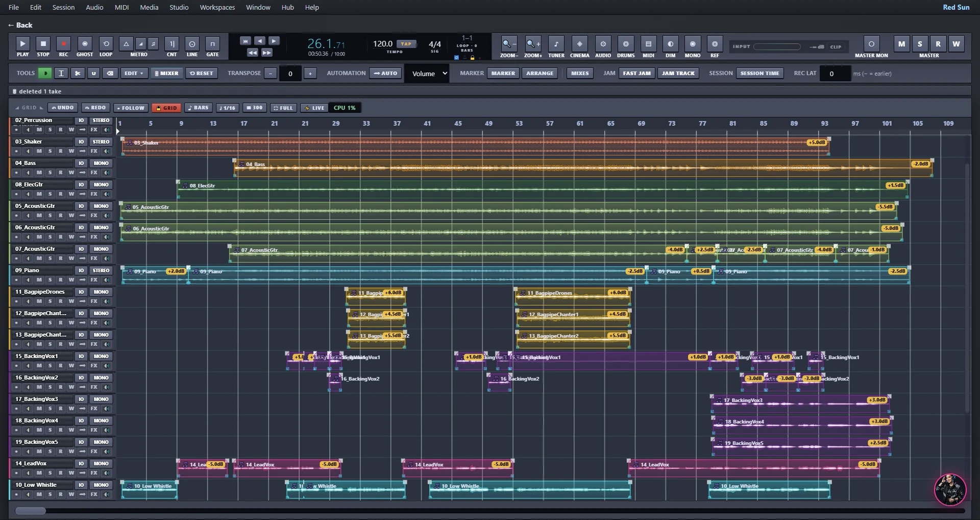Open the EDIT dropdown menu
The image size is (980, 520).
134,73
